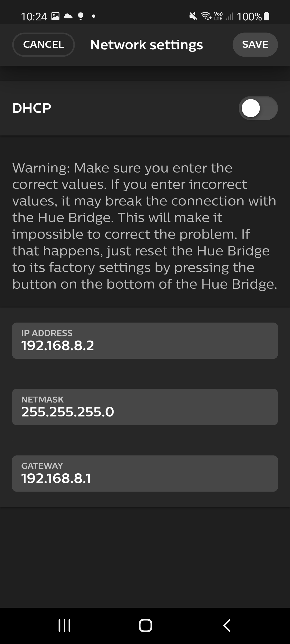The width and height of the screenshot is (290, 644).
Task: Go back using the navigation bar arrow
Action: pos(227,625)
